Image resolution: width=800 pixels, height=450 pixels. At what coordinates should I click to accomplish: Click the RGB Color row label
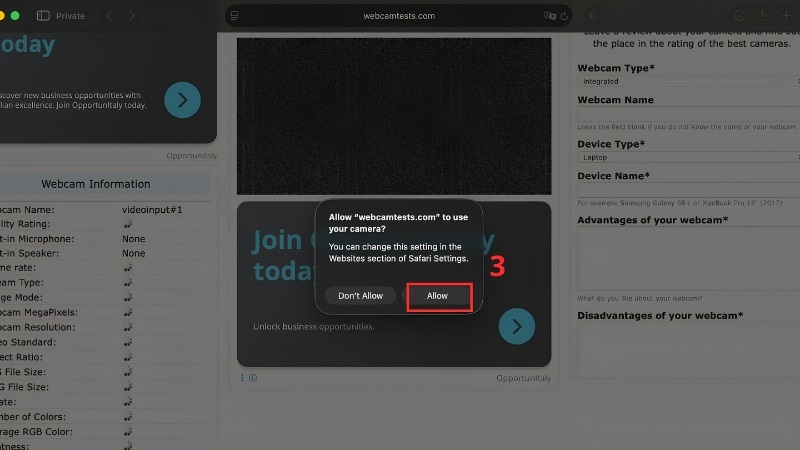point(36,432)
